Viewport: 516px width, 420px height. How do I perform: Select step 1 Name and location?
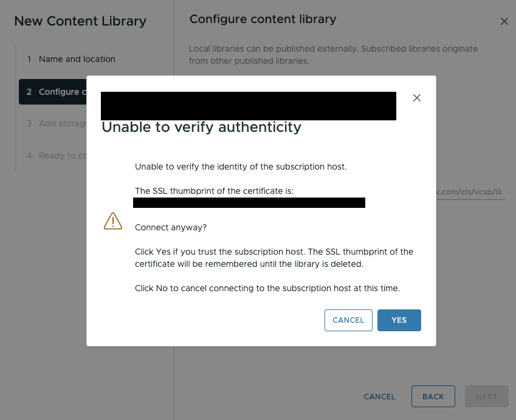(71, 59)
